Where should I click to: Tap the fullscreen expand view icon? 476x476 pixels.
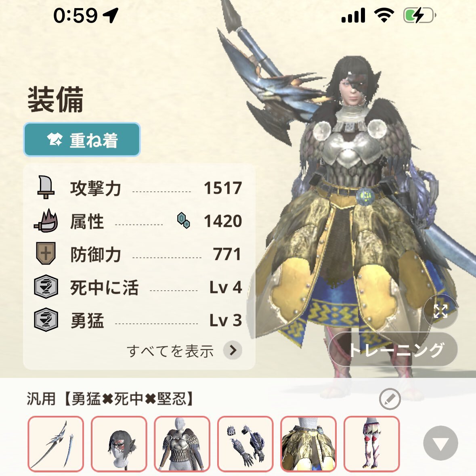pyautogui.click(x=440, y=311)
